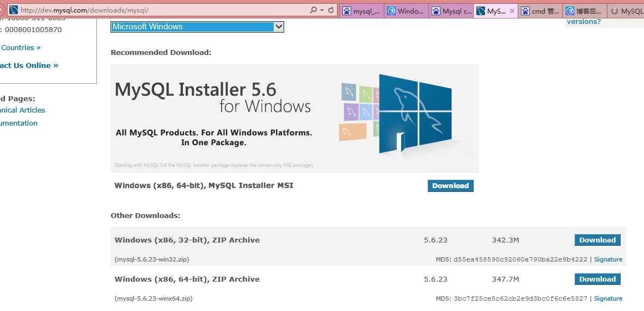Open Signature link for winx64 zip
This screenshot has width=644, height=311.
pyautogui.click(x=608, y=298)
